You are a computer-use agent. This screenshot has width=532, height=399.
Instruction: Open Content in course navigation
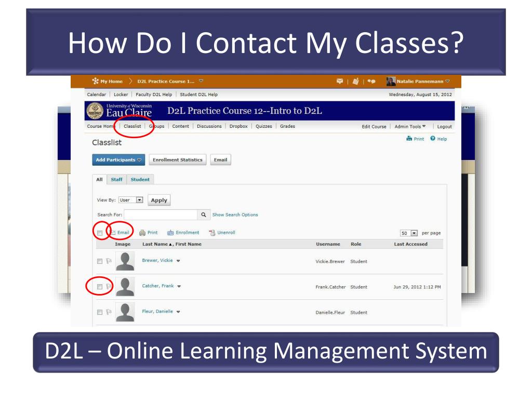pos(180,126)
